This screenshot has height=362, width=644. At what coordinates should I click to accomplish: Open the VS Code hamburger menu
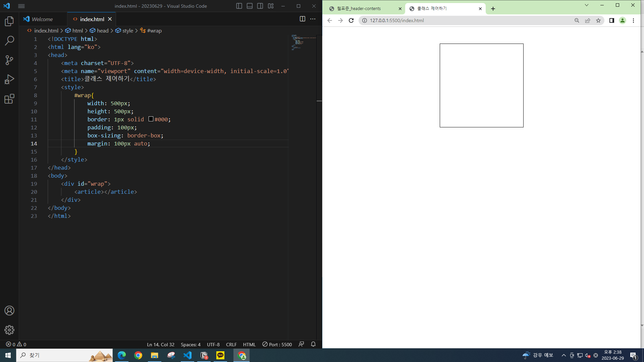[x=21, y=6]
